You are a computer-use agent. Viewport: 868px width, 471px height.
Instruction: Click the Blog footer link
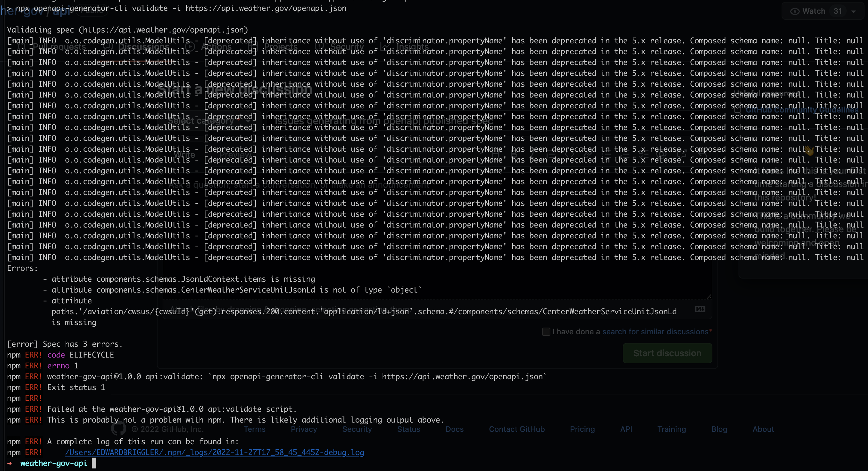[719, 429]
